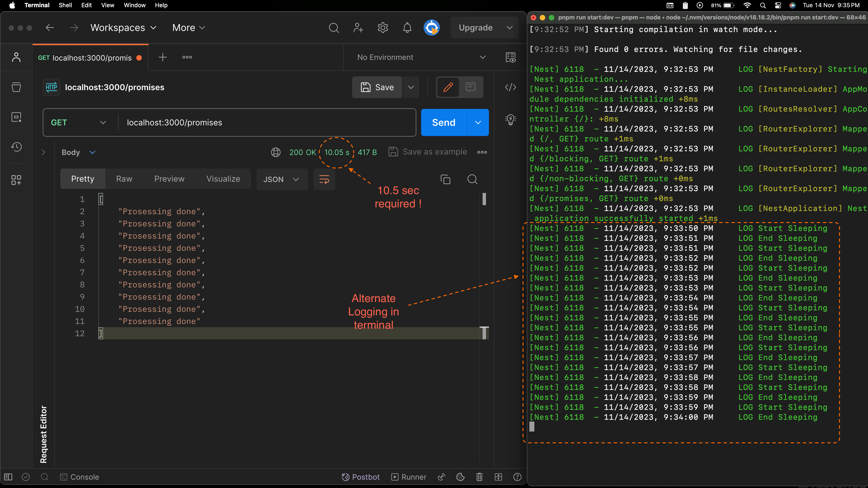Open the notifications bell
The width and height of the screenshot is (868, 488).
point(407,28)
